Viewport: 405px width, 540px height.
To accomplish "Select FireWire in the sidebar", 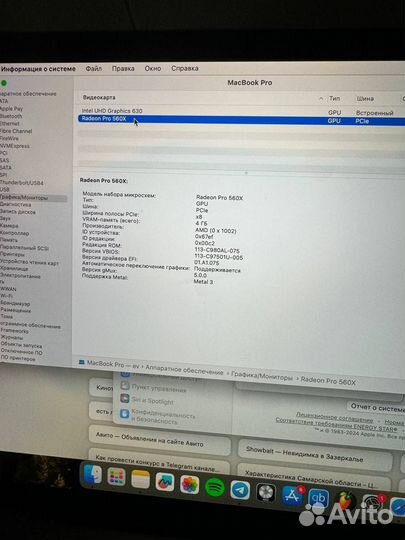I will point(9,138).
